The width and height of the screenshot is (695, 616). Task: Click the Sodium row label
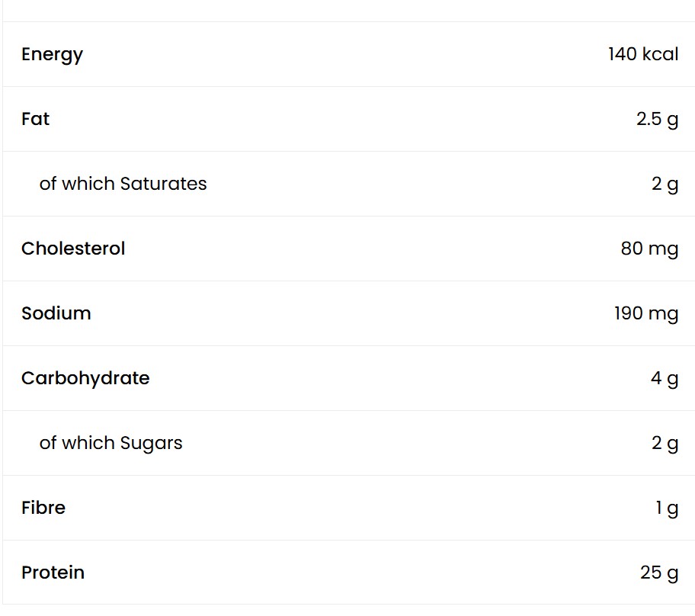tap(56, 313)
